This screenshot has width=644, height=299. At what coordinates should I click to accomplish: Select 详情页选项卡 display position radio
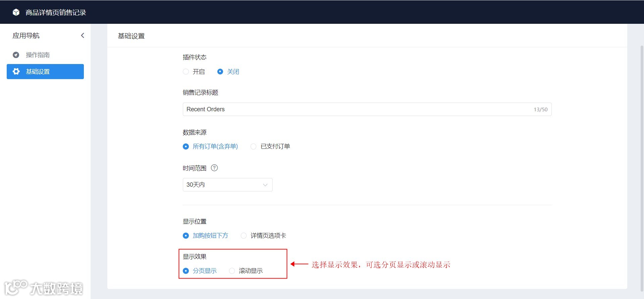point(244,236)
